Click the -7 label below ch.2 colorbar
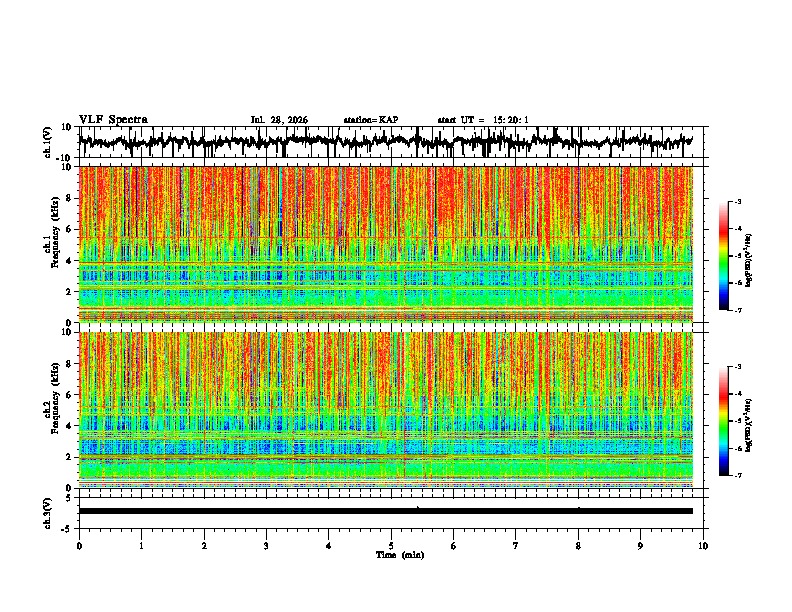 point(738,476)
